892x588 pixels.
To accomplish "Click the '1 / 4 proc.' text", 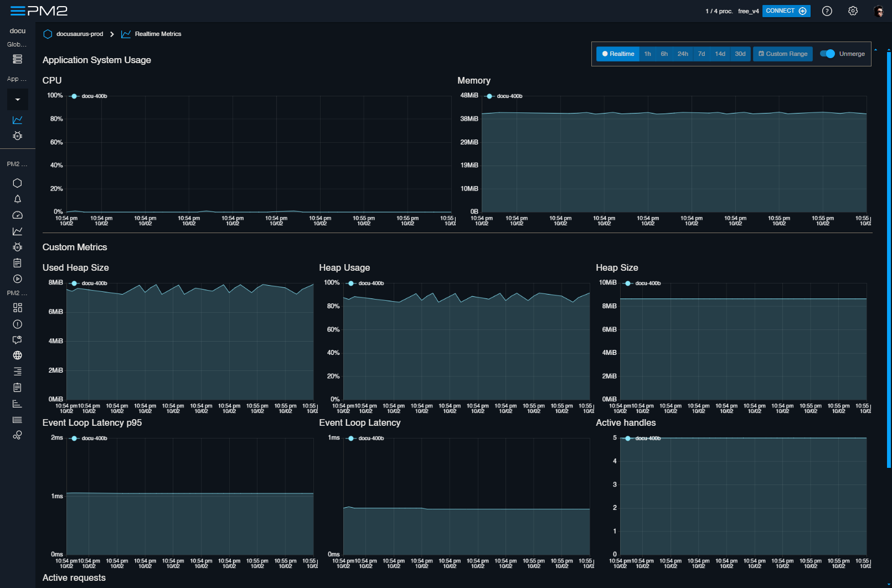I will coord(719,11).
